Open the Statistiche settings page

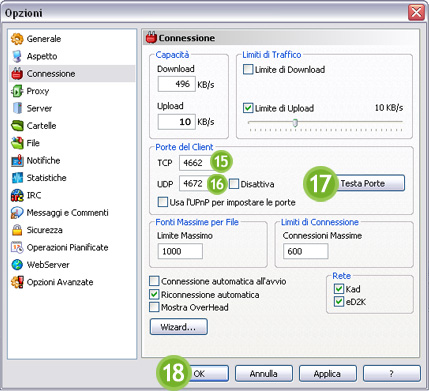pyautogui.click(x=72, y=178)
